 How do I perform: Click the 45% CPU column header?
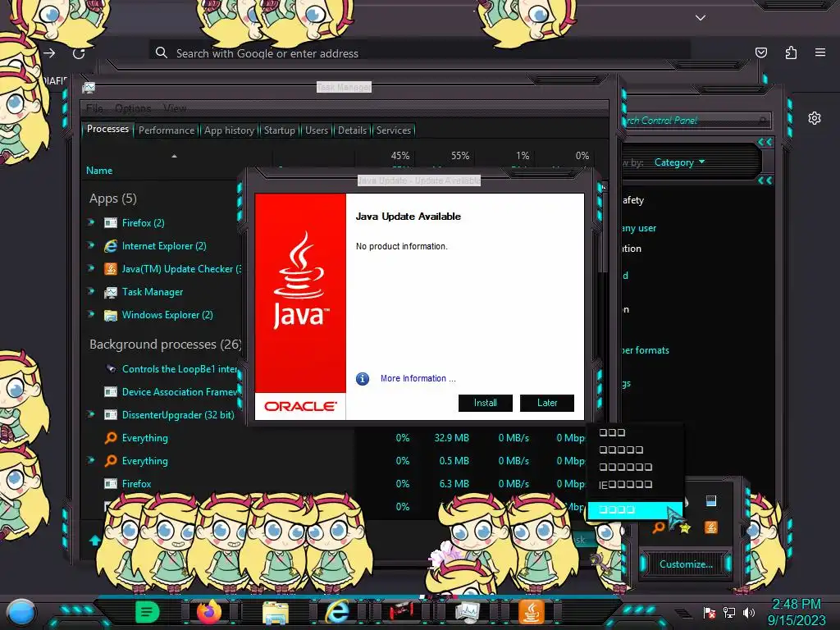tap(399, 156)
